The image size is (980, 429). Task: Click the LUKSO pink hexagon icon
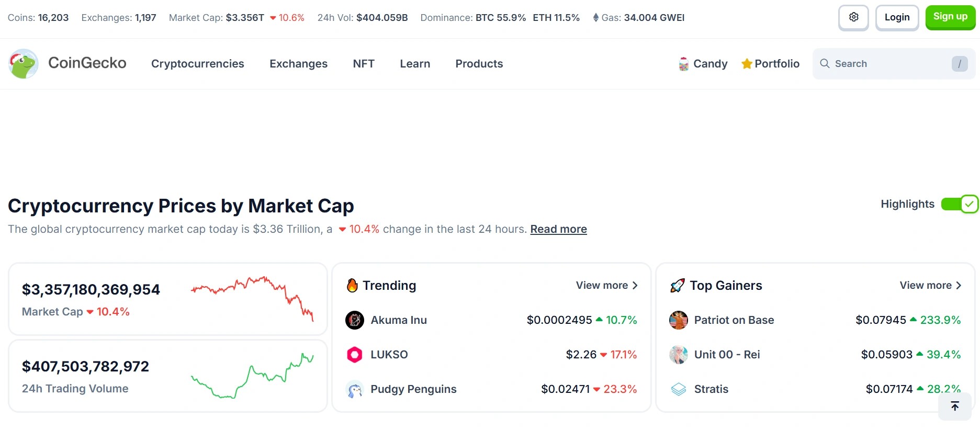pos(355,355)
